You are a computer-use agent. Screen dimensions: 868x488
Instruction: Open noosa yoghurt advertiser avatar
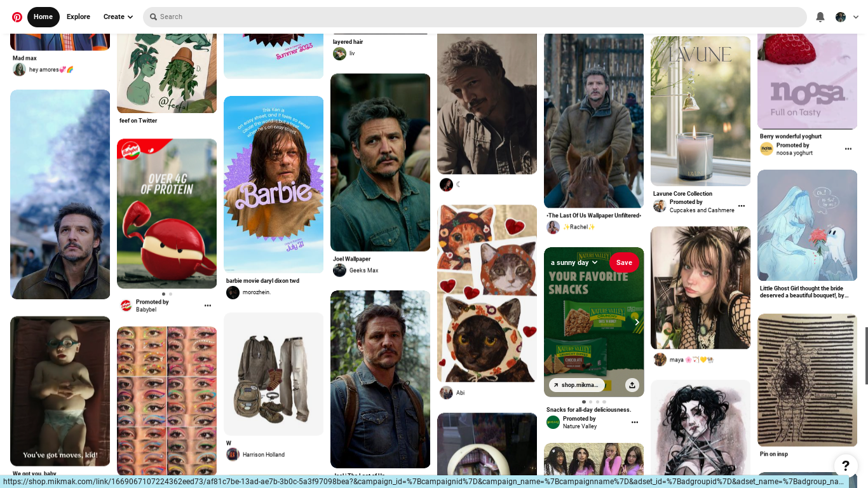click(x=766, y=149)
